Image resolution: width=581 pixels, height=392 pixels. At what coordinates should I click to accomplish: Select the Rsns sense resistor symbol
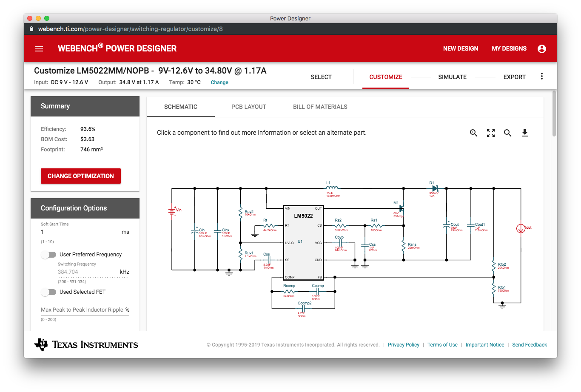coord(403,245)
